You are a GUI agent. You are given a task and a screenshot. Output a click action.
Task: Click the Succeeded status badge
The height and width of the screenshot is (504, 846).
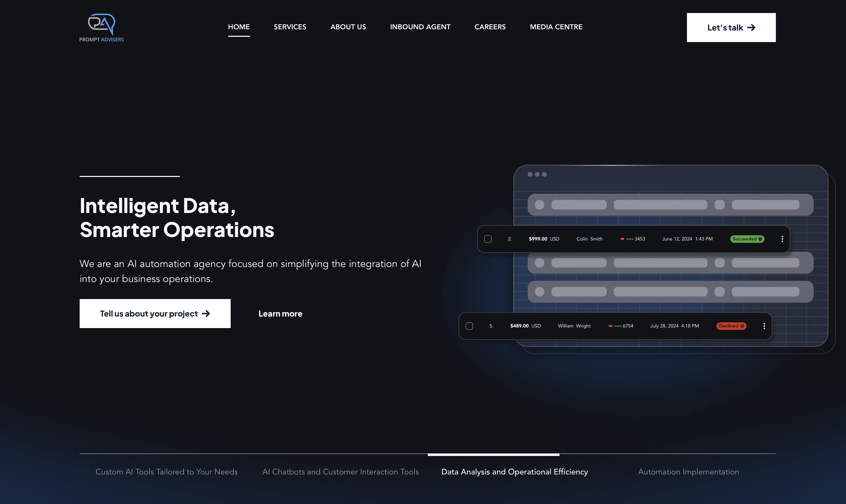tap(747, 239)
